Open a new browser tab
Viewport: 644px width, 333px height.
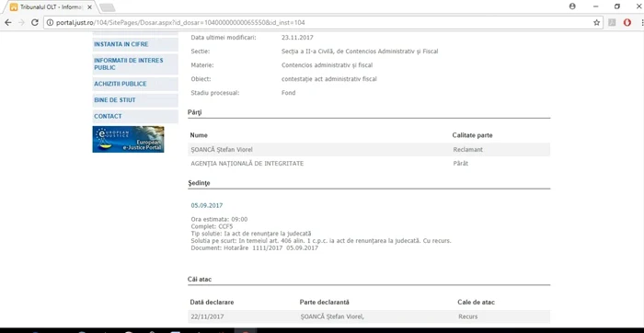click(x=108, y=7)
